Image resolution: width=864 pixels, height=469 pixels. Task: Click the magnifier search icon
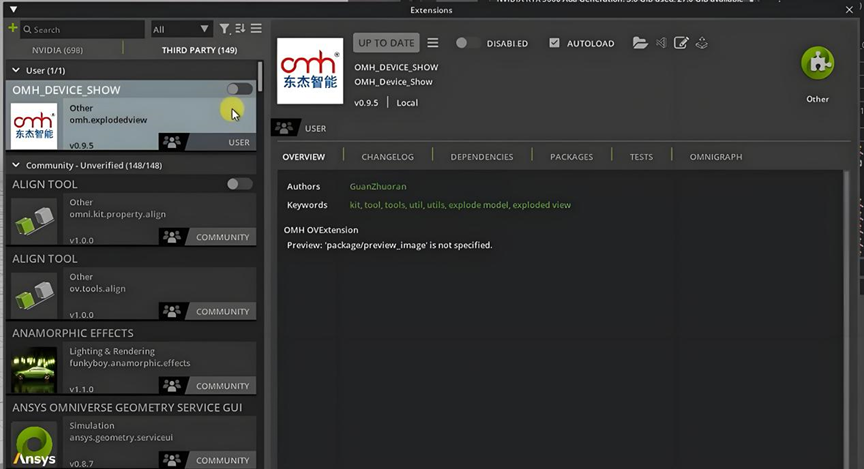27,29
